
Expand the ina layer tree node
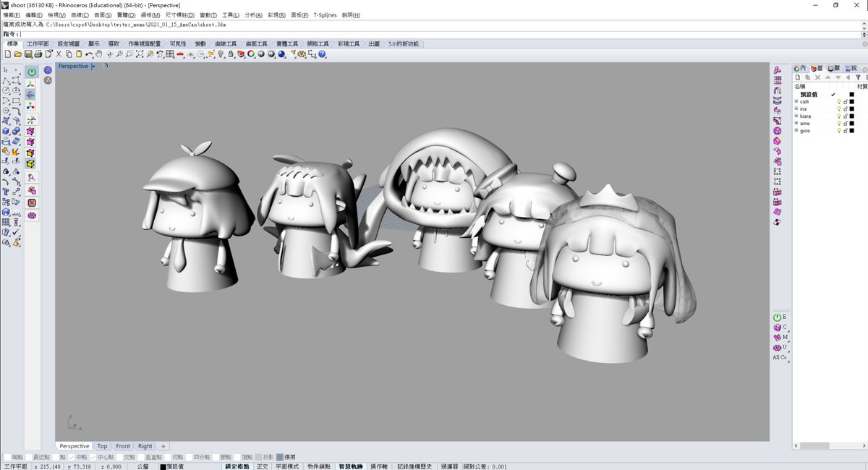pyautogui.click(x=796, y=108)
